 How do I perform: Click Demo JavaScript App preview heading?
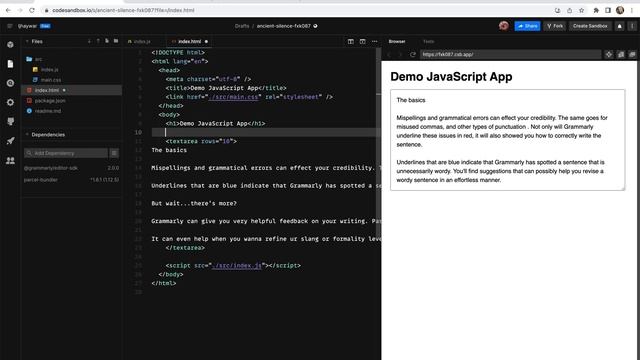point(451,77)
